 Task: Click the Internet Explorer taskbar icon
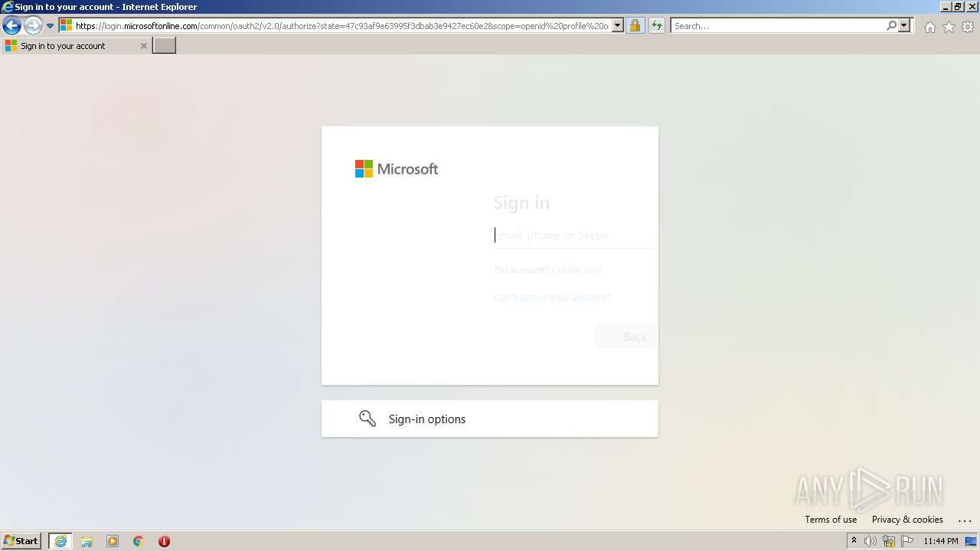60,541
